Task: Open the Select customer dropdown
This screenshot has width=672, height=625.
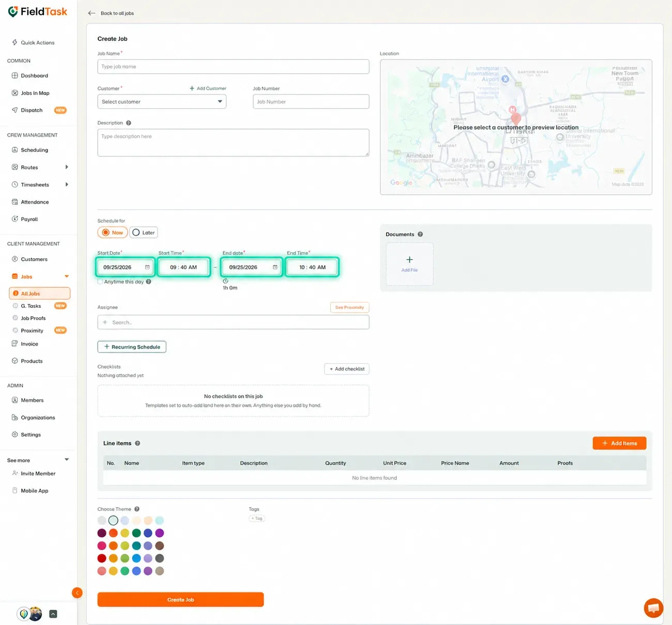Action: pyautogui.click(x=162, y=102)
